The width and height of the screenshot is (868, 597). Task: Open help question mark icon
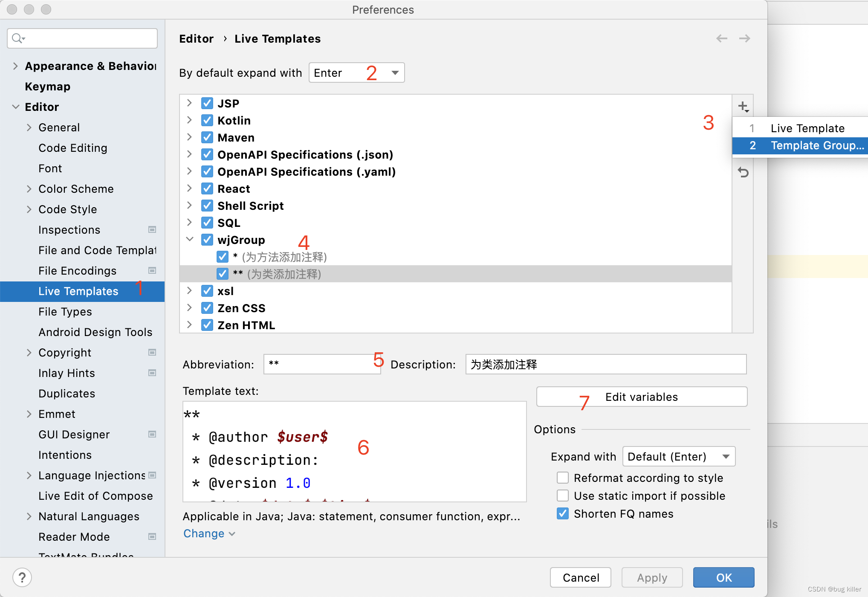click(x=22, y=577)
